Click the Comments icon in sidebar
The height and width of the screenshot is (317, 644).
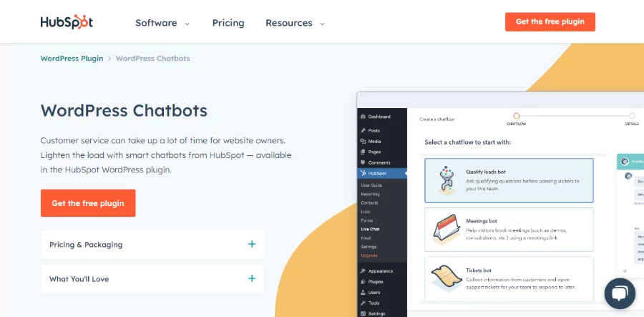[x=364, y=162]
